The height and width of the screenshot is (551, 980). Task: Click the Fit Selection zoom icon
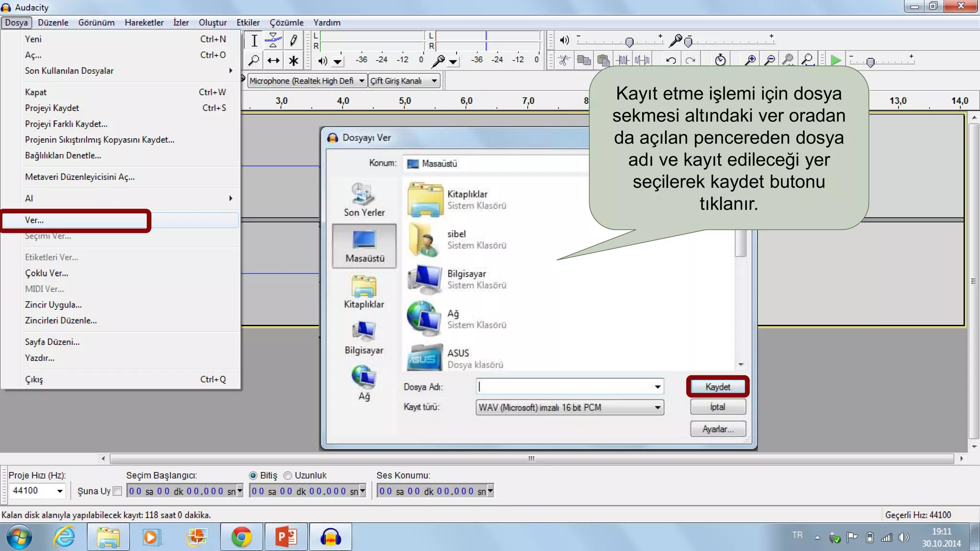pyautogui.click(x=788, y=60)
